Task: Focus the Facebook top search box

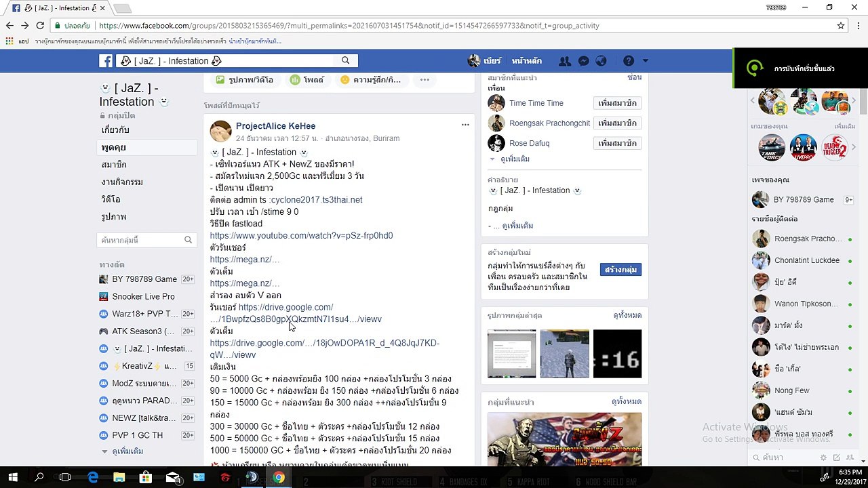Action: point(227,61)
